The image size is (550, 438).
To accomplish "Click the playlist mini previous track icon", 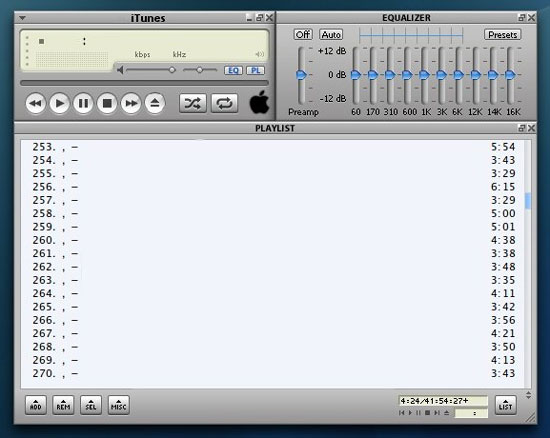I will (x=402, y=413).
